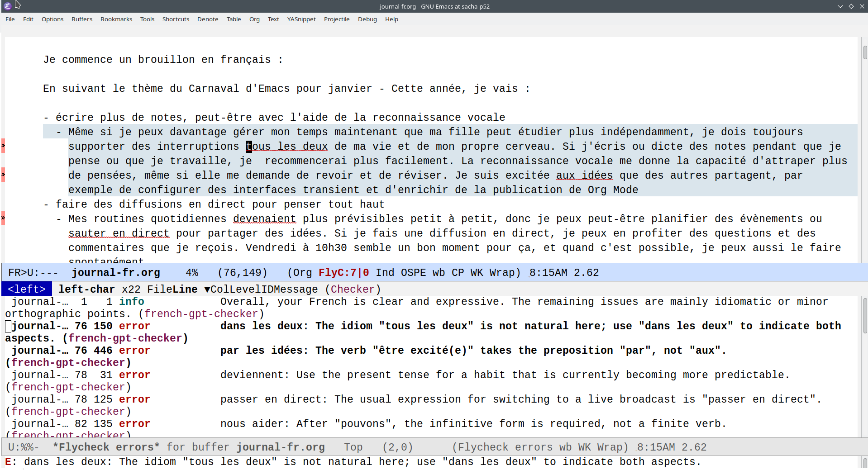Toggle the Ind minor mode indicator

click(385, 273)
